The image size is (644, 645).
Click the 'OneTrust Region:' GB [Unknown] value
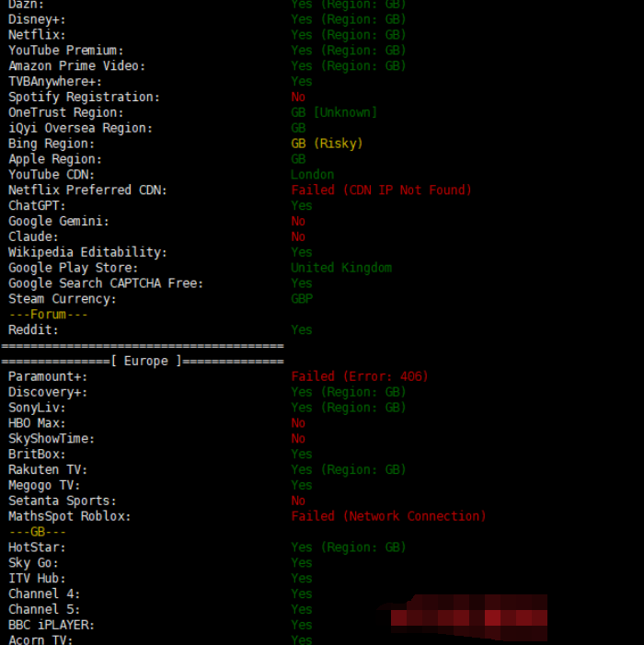(x=334, y=112)
